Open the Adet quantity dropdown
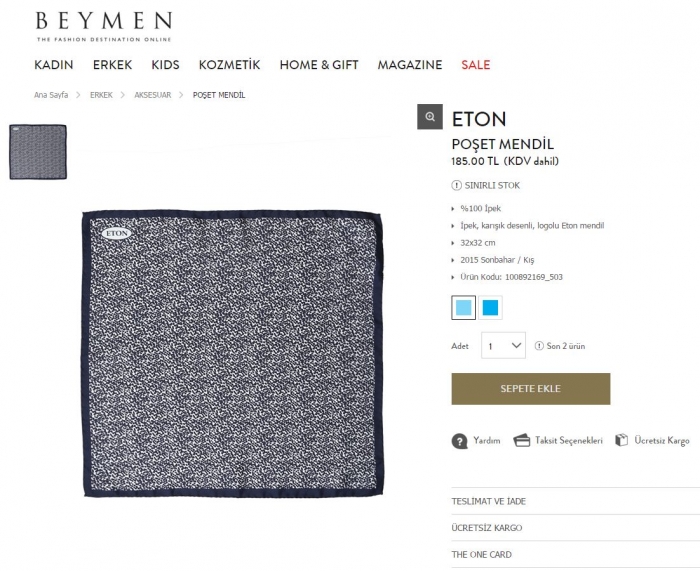Image resolution: width=700 pixels, height=571 pixels. [503, 345]
